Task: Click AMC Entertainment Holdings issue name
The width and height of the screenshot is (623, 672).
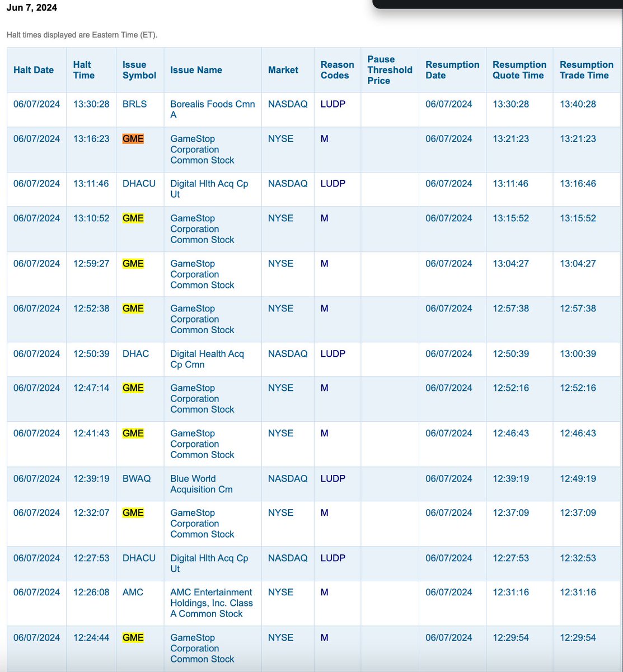Action: [x=212, y=603]
